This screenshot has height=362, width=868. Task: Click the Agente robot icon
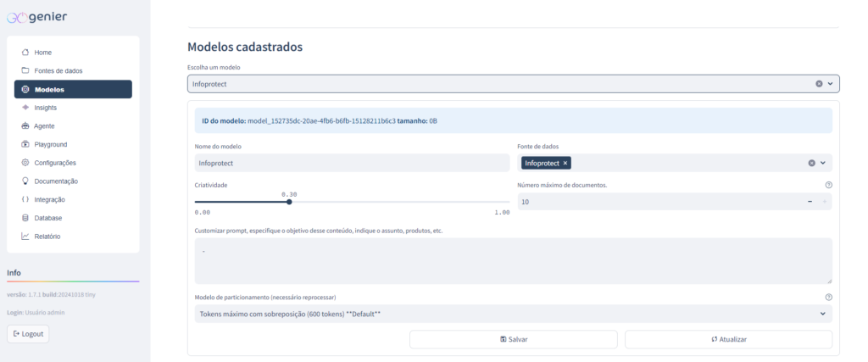pyautogui.click(x=25, y=126)
